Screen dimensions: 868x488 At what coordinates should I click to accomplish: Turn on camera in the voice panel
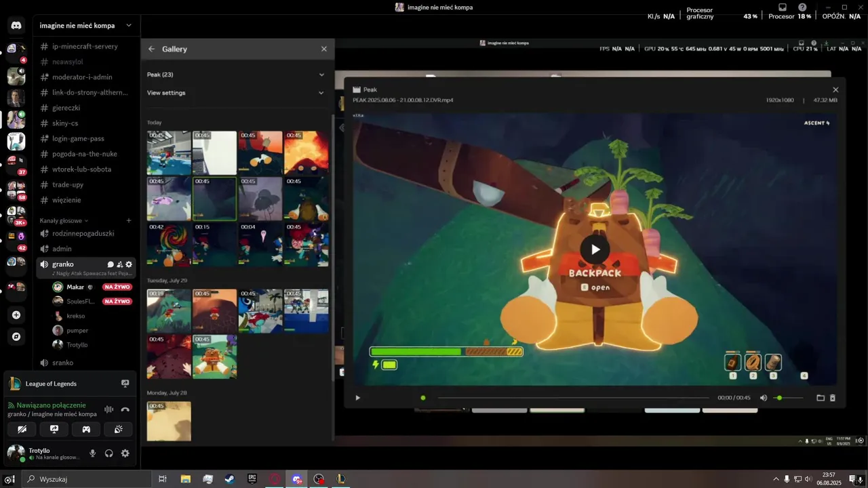tap(22, 429)
